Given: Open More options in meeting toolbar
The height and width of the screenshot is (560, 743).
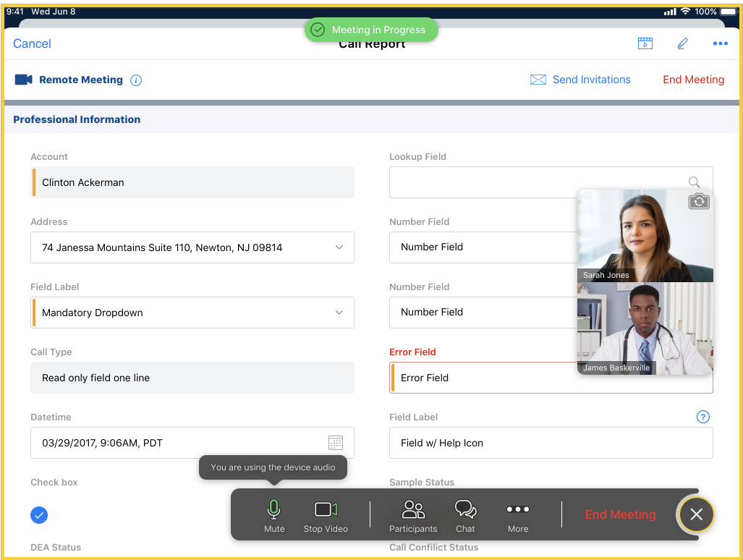Looking at the screenshot, I should (x=518, y=515).
